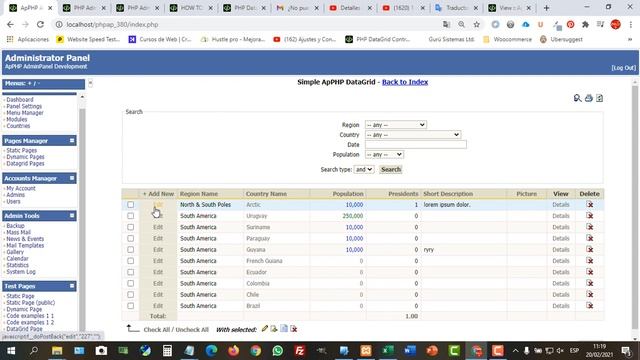Check the Arctic row checkbox
The width and height of the screenshot is (640, 360).
pyautogui.click(x=130, y=204)
